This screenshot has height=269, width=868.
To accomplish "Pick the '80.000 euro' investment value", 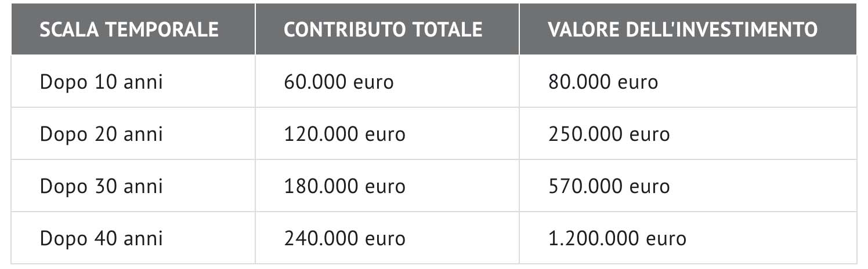I will point(603,82).
